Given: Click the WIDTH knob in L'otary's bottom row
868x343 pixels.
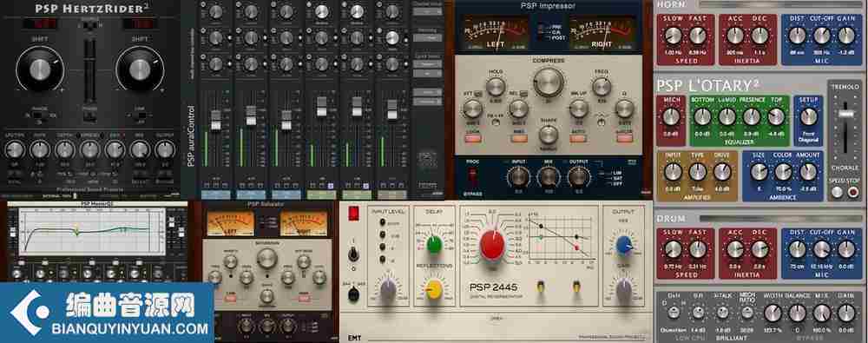Looking at the screenshot, I should [773, 313].
